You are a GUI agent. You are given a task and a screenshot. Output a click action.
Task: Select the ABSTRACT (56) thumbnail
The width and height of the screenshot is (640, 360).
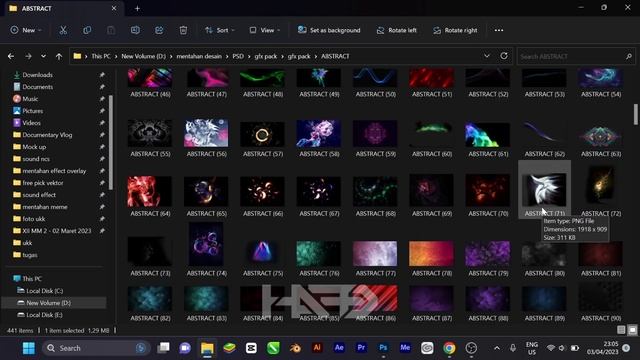[x=207, y=133]
